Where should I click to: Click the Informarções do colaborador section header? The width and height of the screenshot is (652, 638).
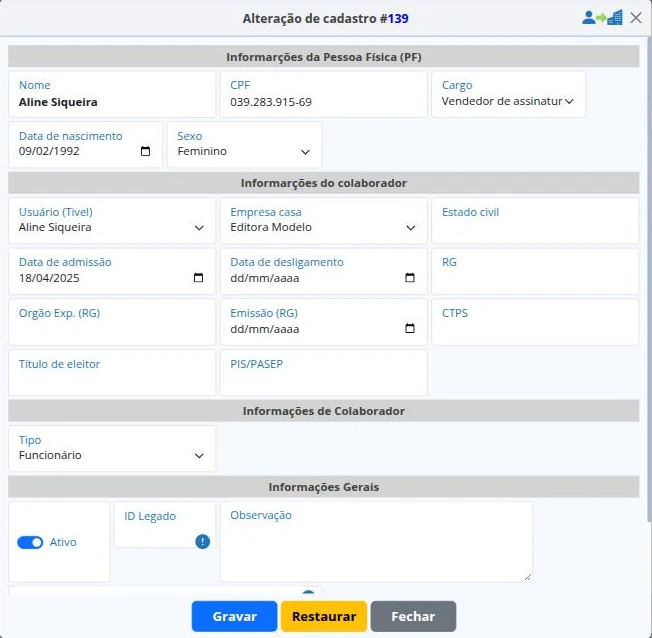click(324, 183)
